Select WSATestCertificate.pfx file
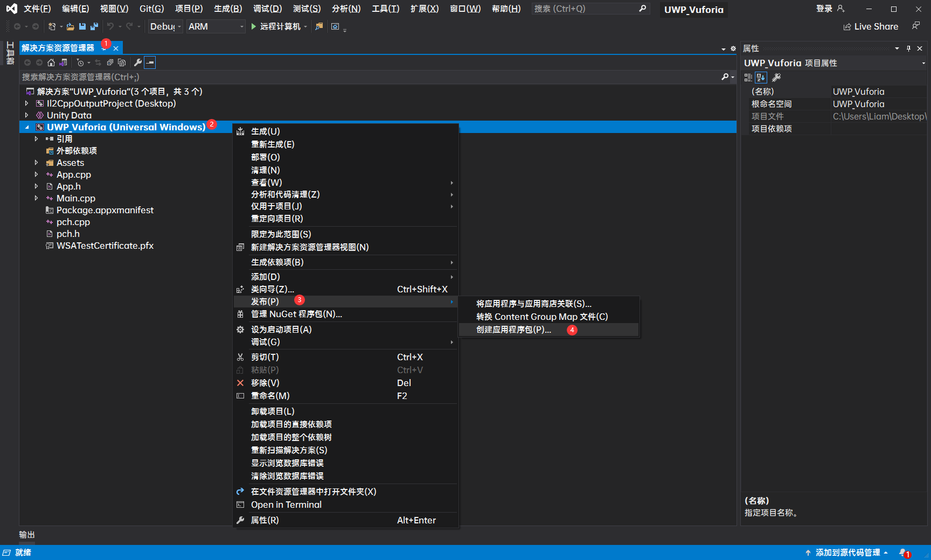The height and width of the screenshot is (560, 931). [105, 246]
